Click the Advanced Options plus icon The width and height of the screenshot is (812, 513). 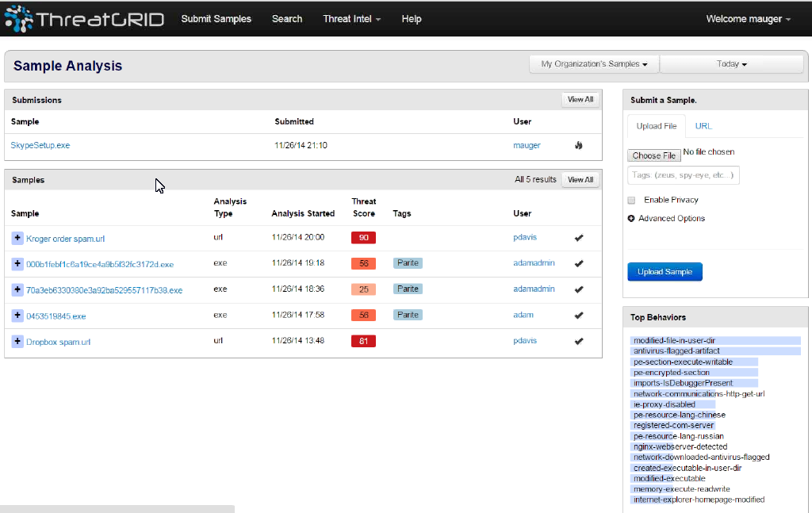[631, 219]
